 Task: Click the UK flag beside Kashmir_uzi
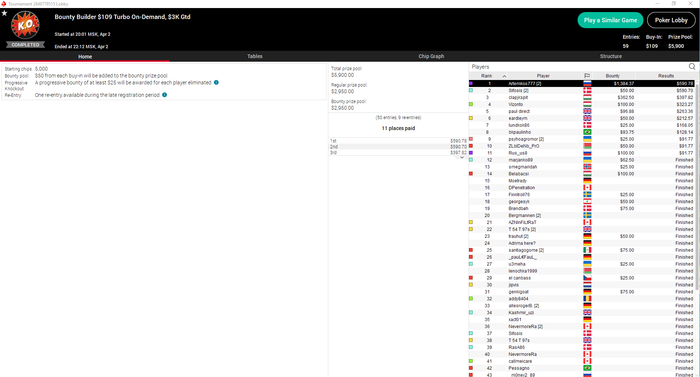point(587,313)
